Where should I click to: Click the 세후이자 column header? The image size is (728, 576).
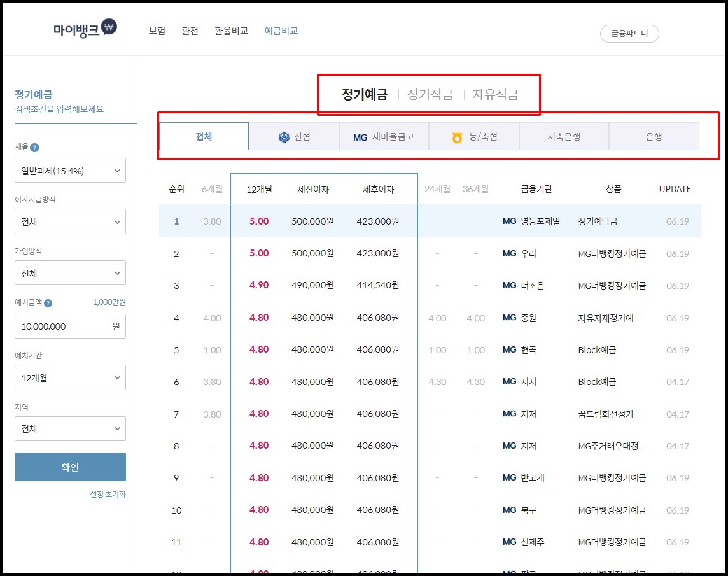[x=379, y=190]
